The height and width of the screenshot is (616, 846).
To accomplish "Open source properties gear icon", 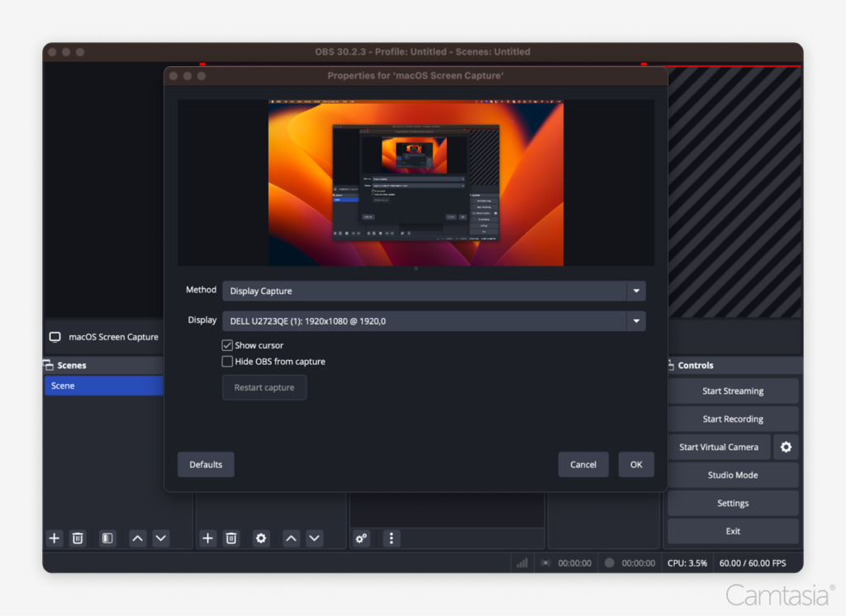I will 260,538.
